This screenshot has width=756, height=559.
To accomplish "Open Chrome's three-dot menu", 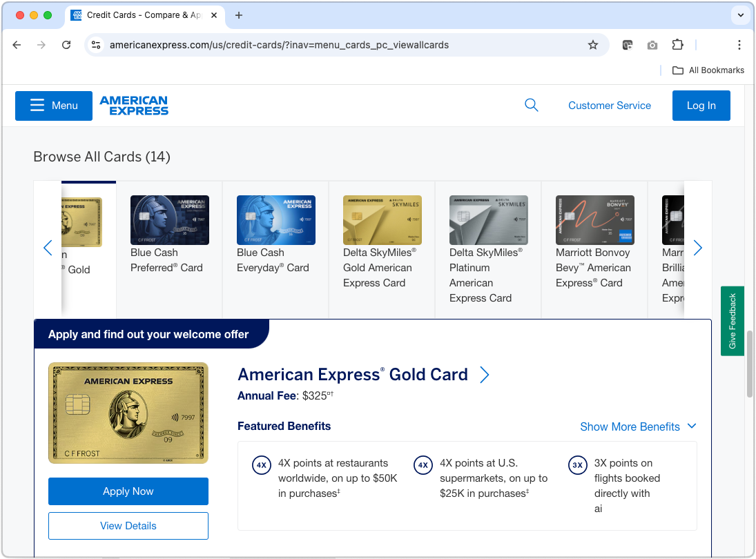I will 739,45.
